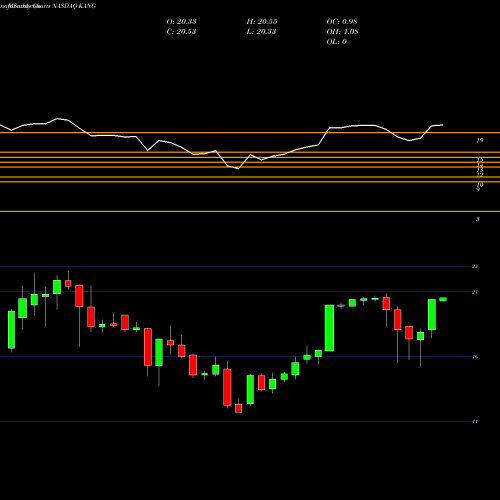Click the '19' indicator axis label
The height and width of the screenshot is (500, 500).
(479, 141)
